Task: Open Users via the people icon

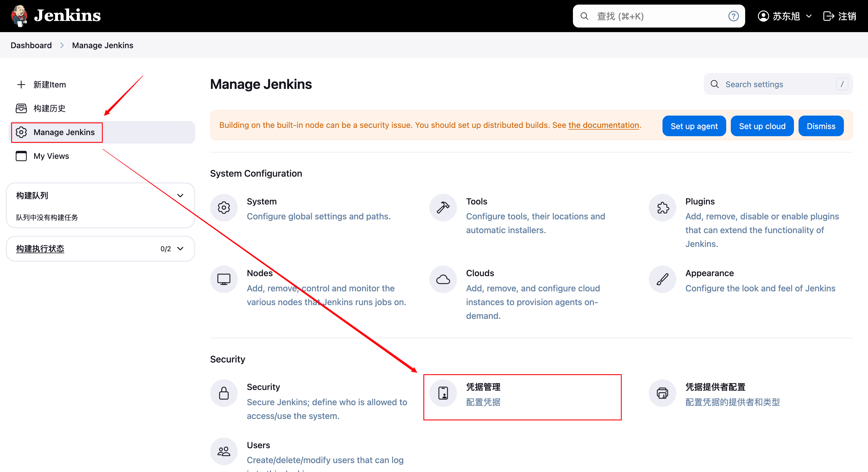Action: pyautogui.click(x=224, y=451)
